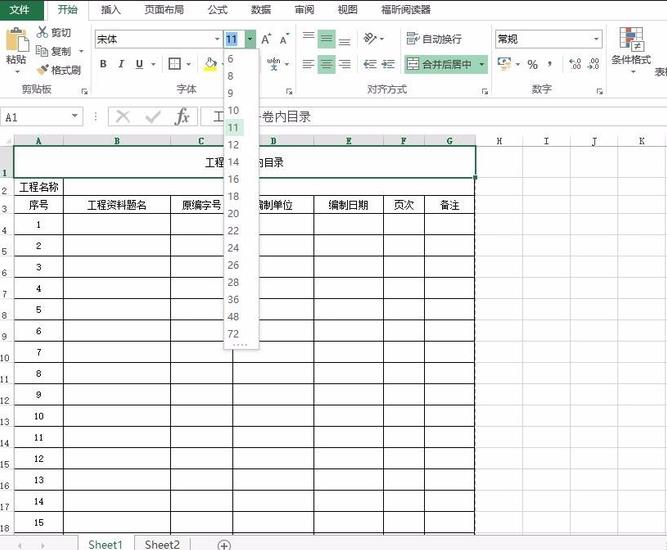Switch to the 审阅 Review tab
The width and height of the screenshot is (667, 550).
[x=304, y=10]
